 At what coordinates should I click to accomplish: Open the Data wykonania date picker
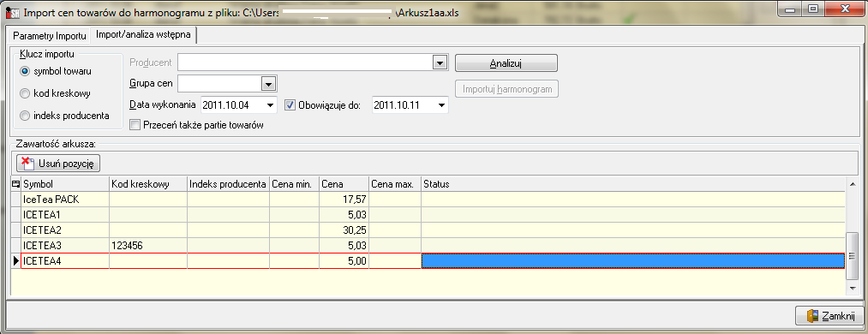click(x=271, y=105)
